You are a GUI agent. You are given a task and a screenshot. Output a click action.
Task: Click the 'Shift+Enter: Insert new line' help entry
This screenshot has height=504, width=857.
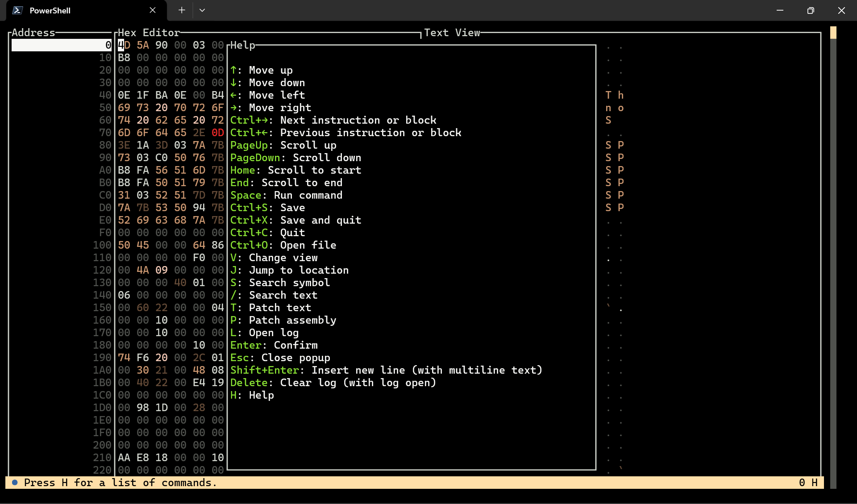coord(386,370)
